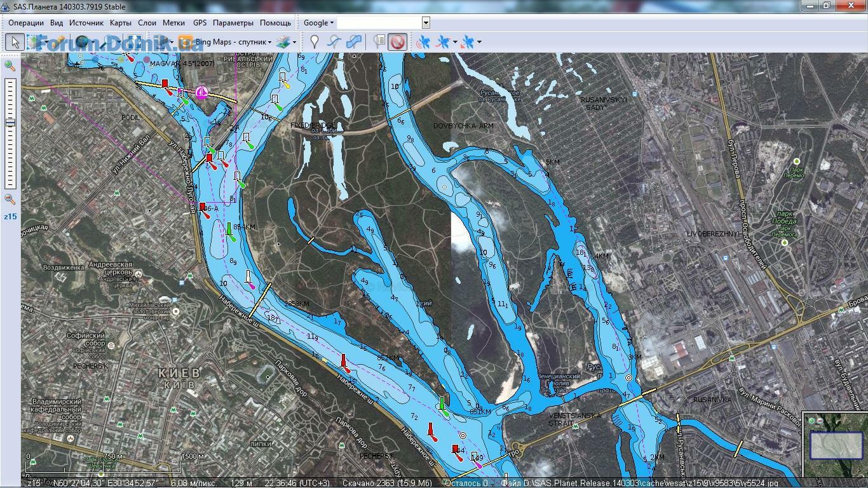Click the zoom in magnifier on left panel
The image size is (868, 488).
coord(10,65)
